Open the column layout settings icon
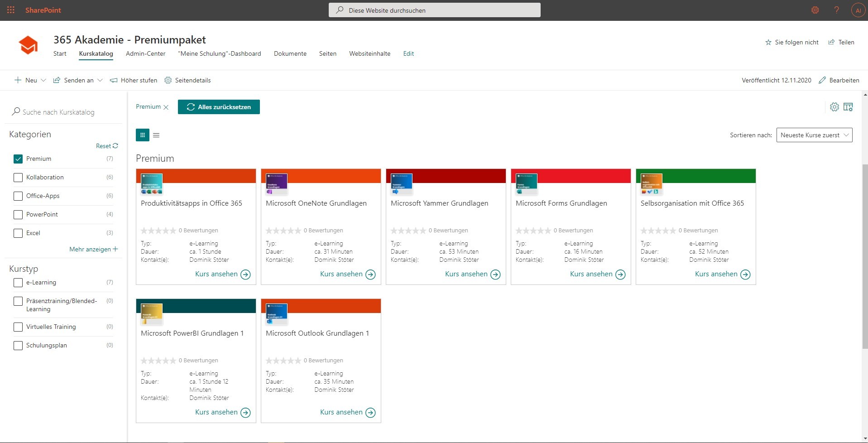Screen dimensions: 868x443 click(x=848, y=107)
